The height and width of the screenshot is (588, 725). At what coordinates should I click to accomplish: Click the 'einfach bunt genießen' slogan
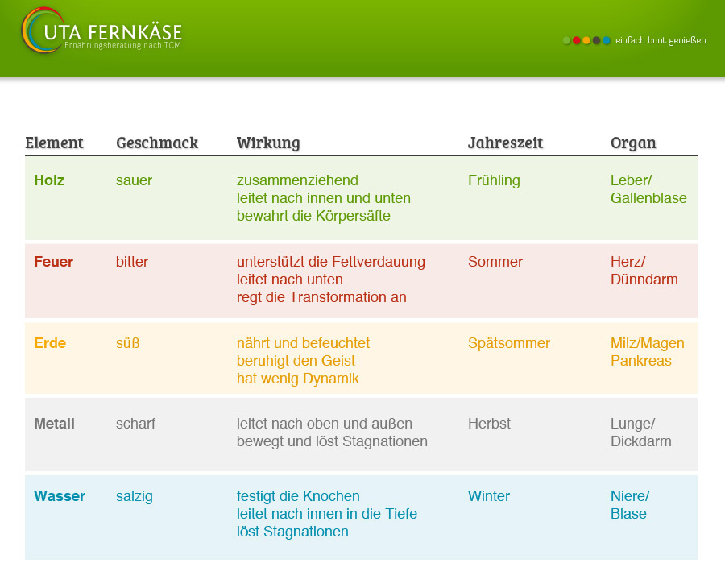(661, 40)
